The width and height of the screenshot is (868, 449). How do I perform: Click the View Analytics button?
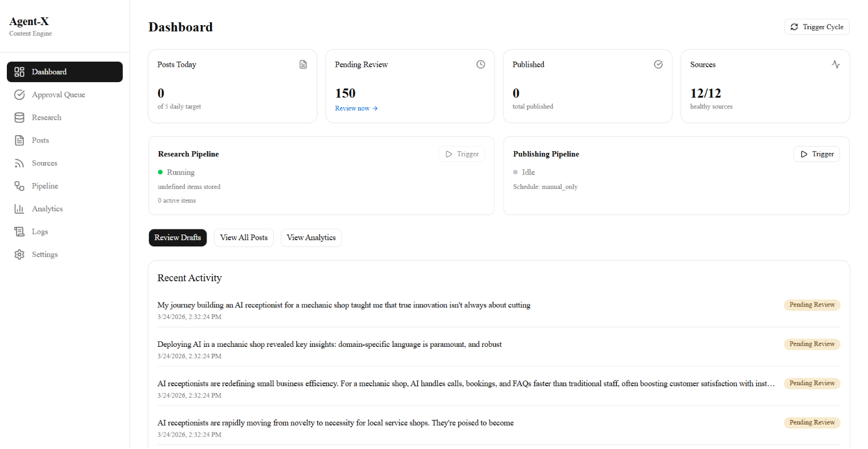coord(311,238)
